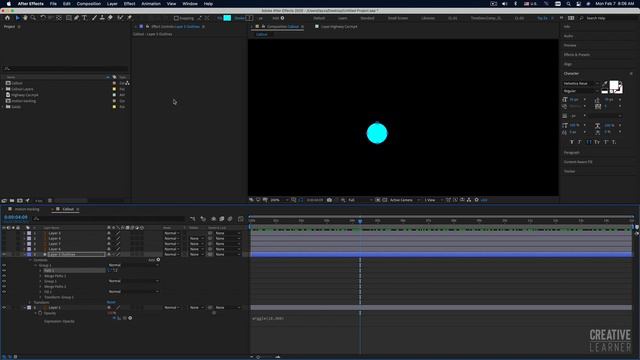This screenshot has width=640, height=360.
Task: Toggle visibility of Merge Paths 1
Action: pyautogui.click(x=4, y=276)
